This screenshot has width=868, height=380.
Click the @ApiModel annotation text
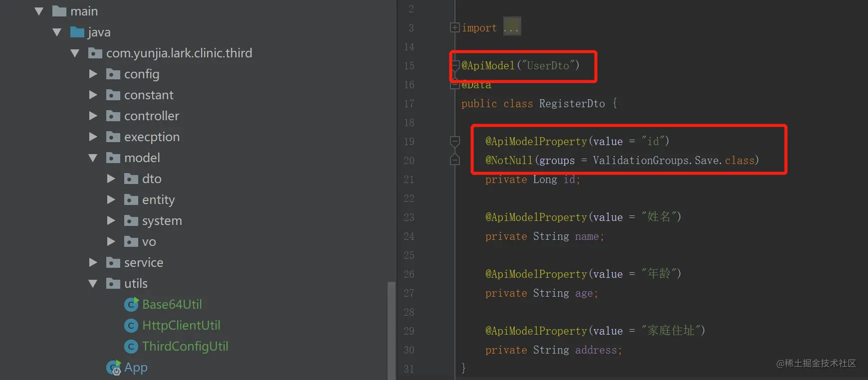pyautogui.click(x=488, y=66)
